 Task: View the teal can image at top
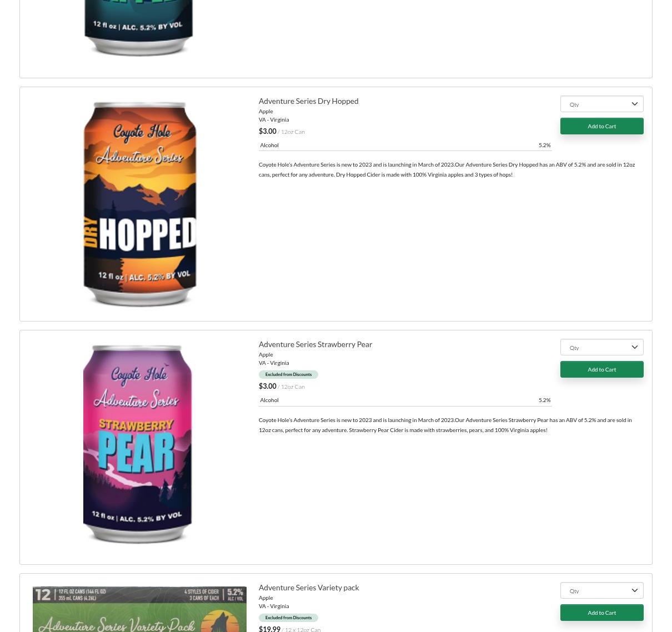[x=138, y=28]
